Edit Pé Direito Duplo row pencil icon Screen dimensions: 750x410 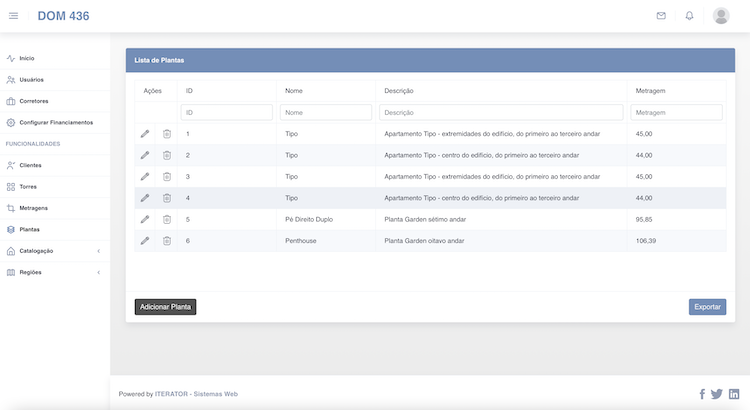coord(145,219)
